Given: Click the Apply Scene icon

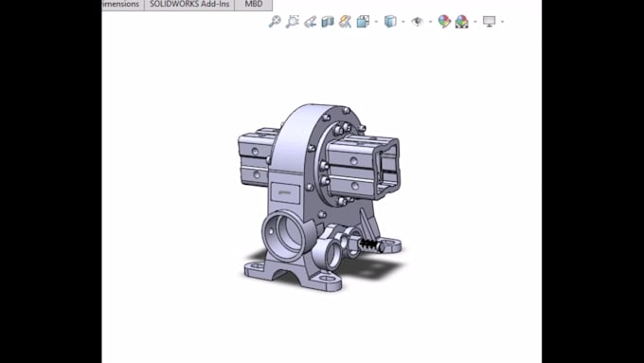Looking at the screenshot, I should pos(461,22).
